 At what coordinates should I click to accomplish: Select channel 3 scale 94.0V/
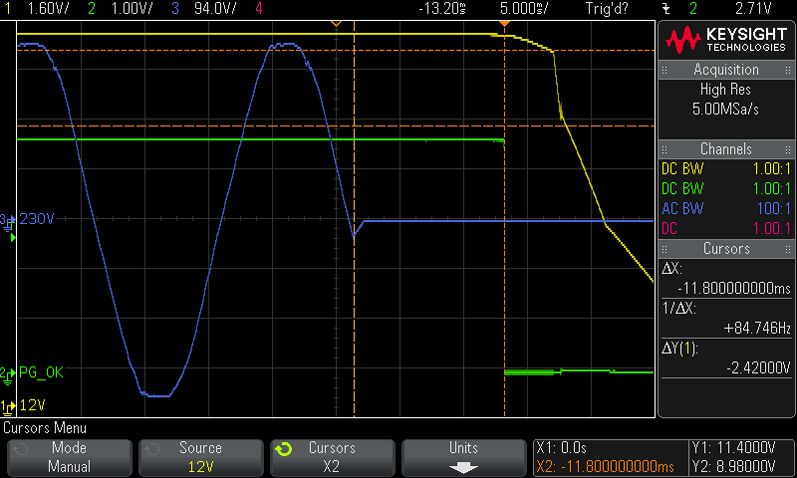point(214,8)
